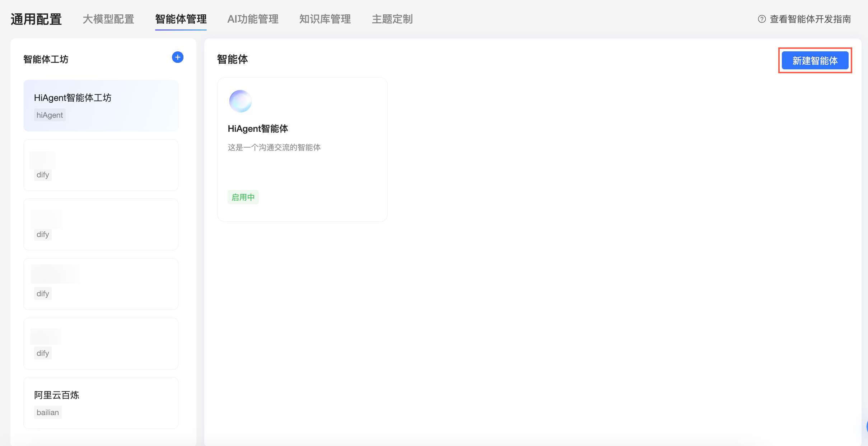Click the 通用配置 page title
868x446 pixels.
tap(36, 19)
